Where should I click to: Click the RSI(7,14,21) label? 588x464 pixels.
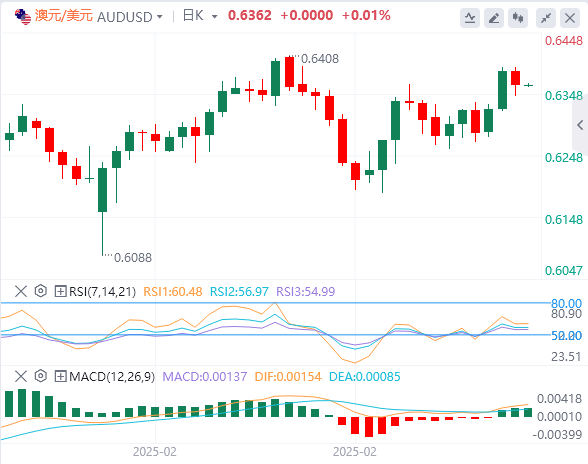point(102,291)
